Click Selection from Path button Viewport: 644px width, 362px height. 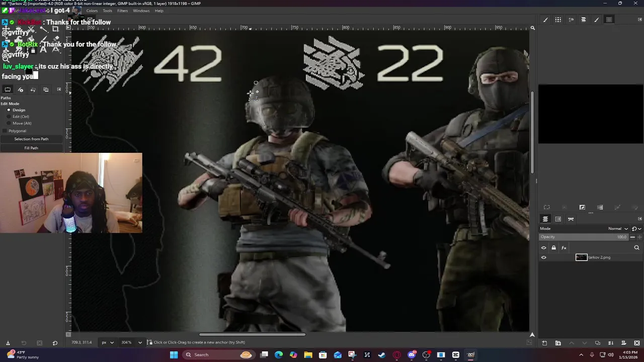pyautogui.click(x=31, y=139)
